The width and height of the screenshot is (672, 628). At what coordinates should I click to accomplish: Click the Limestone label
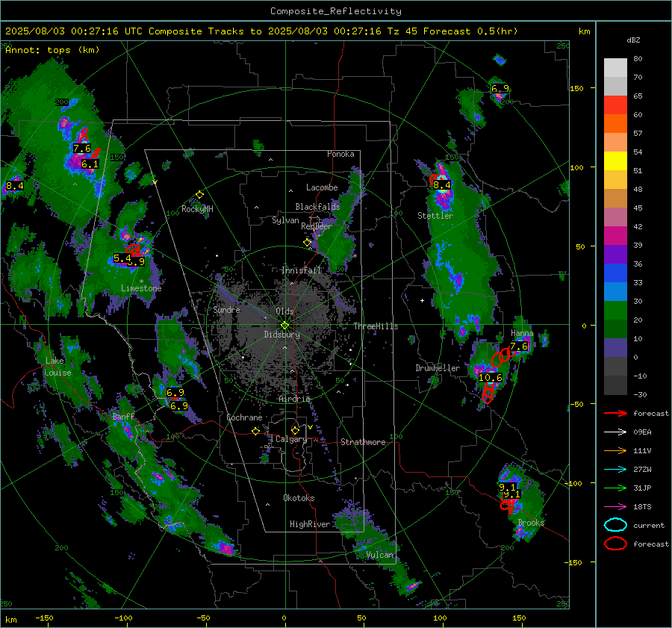tap(141, 288)
